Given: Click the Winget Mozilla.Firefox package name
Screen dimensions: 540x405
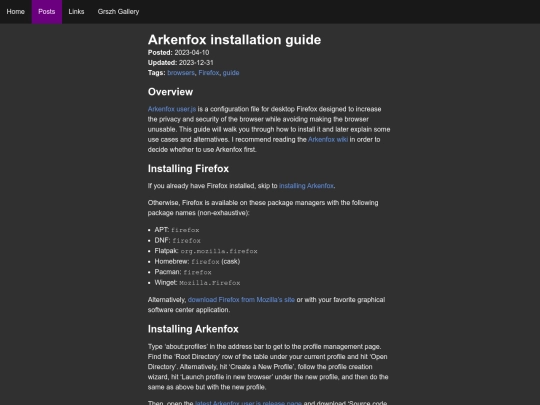Looking at the screenshot, I should coord(210,283).
